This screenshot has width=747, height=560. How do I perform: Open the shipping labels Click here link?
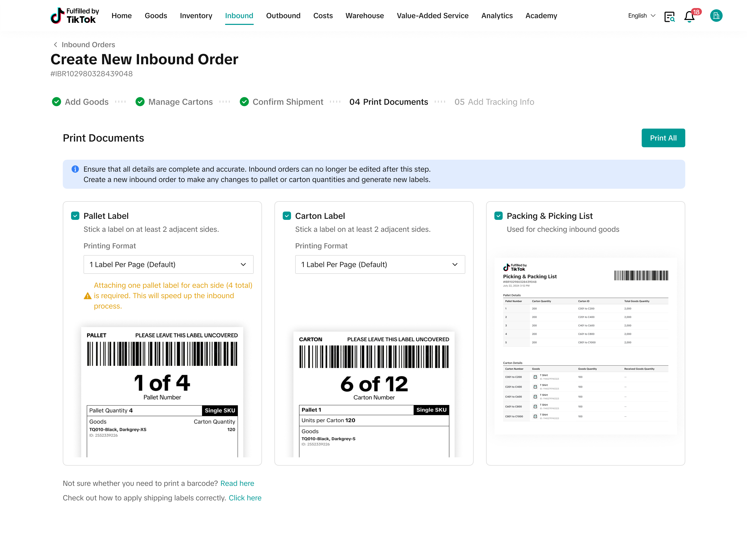point(245,498)
